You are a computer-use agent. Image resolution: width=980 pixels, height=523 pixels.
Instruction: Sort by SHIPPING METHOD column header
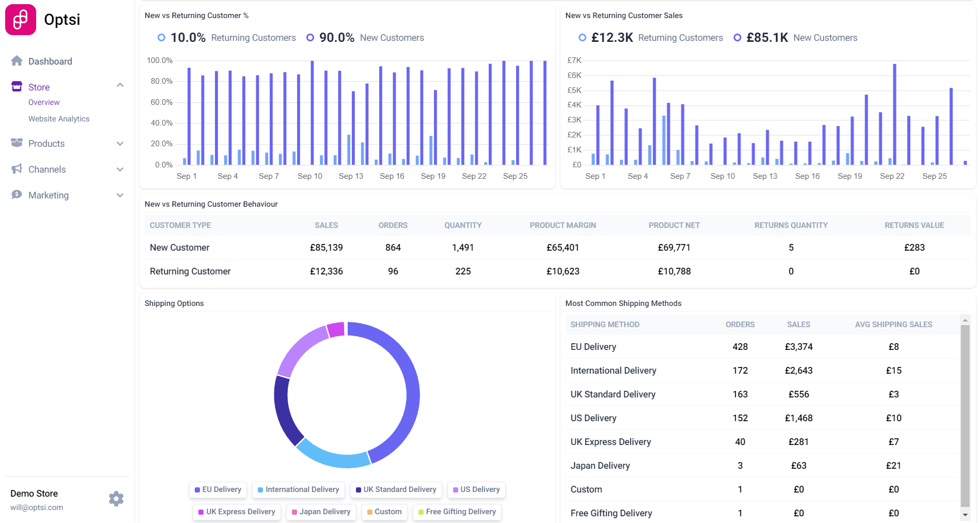pos(605,325)
